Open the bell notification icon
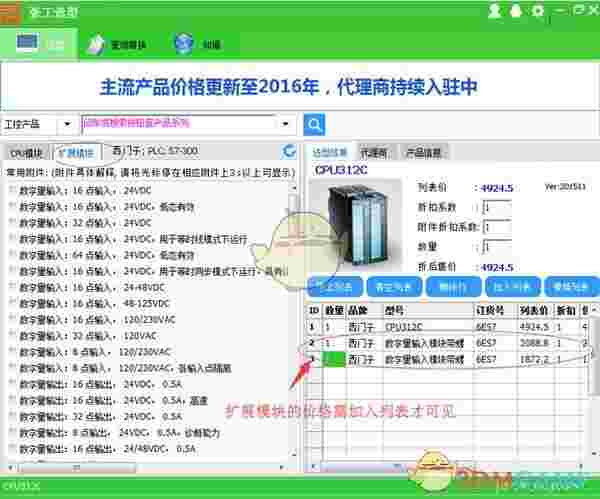Screen dimensions: 600x499 (x=516, y=11)
